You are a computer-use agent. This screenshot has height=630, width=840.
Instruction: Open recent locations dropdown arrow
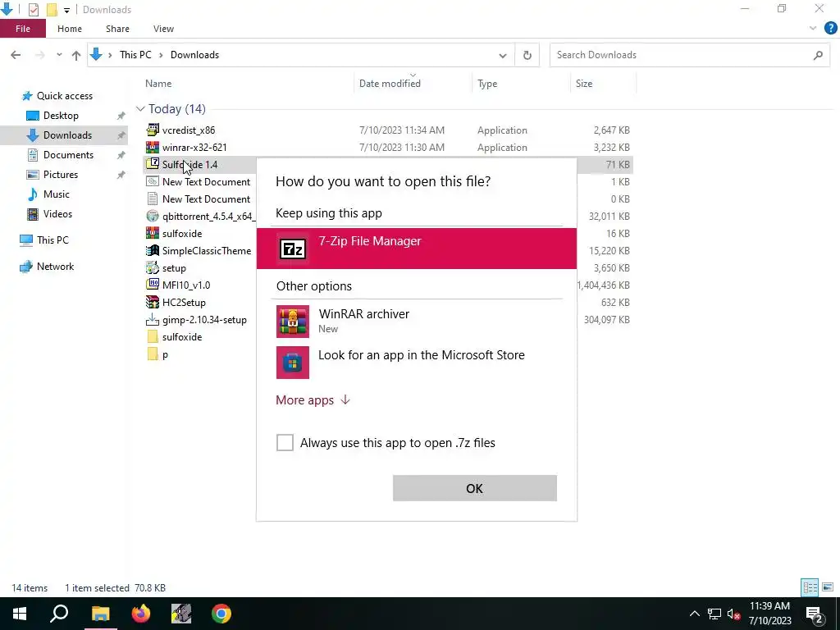(59, 55)
